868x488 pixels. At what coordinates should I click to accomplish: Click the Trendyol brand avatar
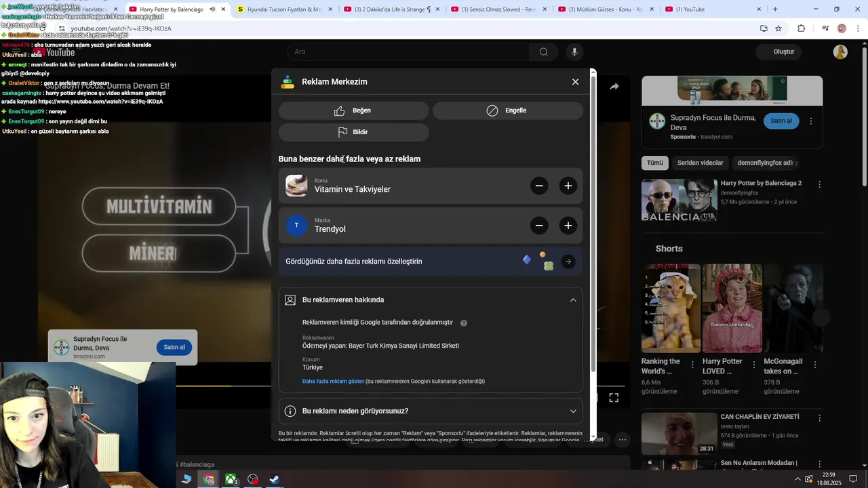click(296, 226)
